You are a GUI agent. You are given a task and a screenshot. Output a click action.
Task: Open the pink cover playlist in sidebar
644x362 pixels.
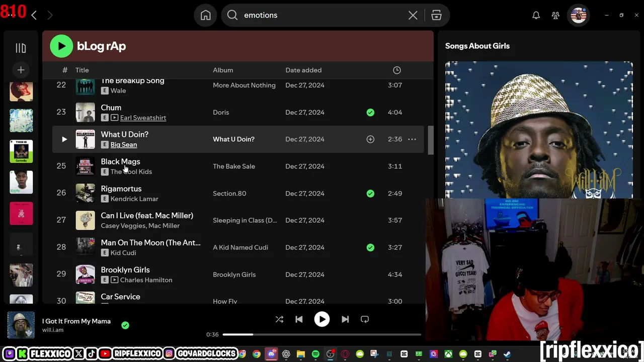(x=21, y=213)
